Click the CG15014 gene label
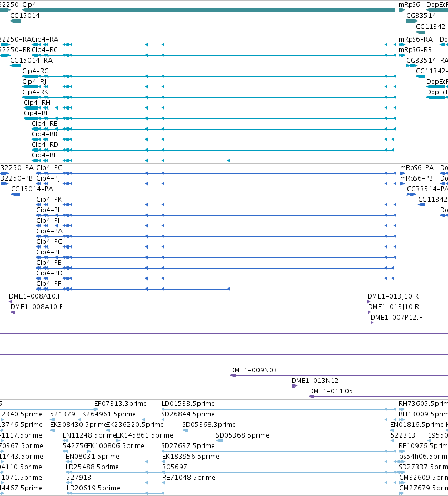 (x=25, y=15)
